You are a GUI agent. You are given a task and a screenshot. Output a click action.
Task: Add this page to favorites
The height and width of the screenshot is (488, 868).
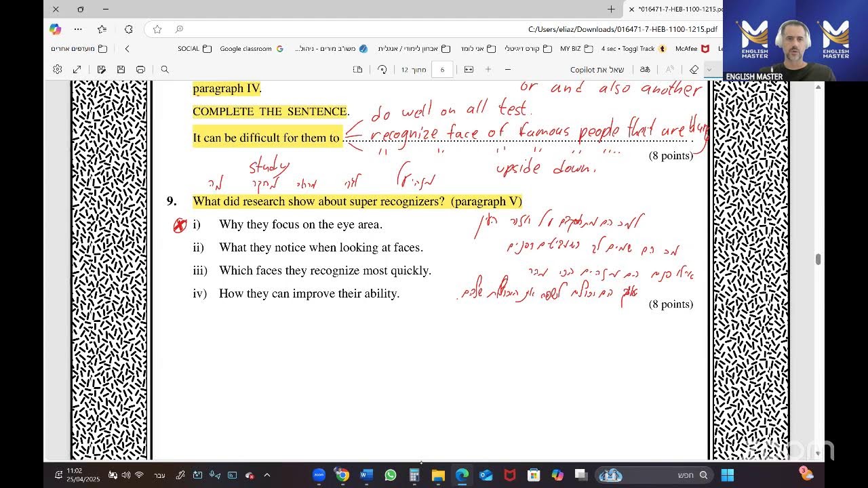pyautogui.click(x=157, y=29)
